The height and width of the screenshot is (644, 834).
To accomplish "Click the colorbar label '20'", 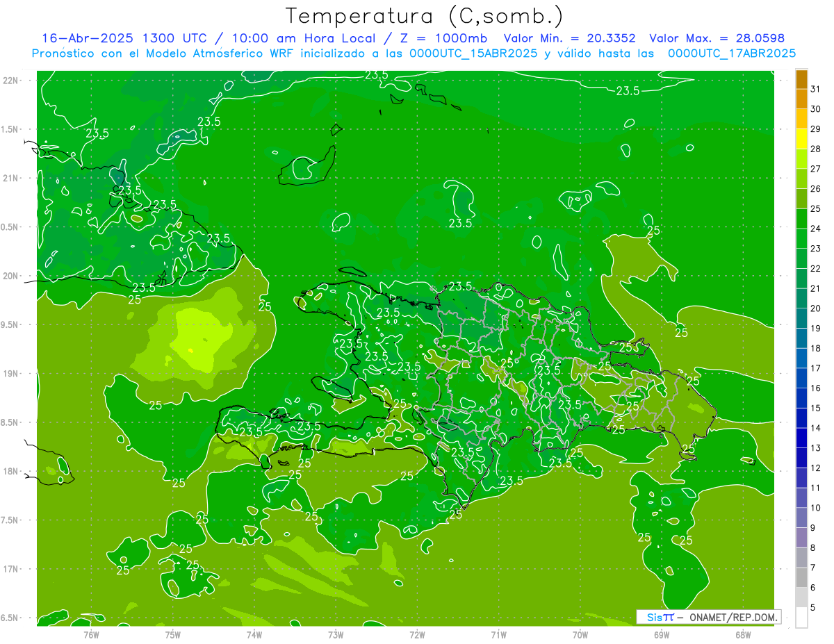I will pos(816,308).
